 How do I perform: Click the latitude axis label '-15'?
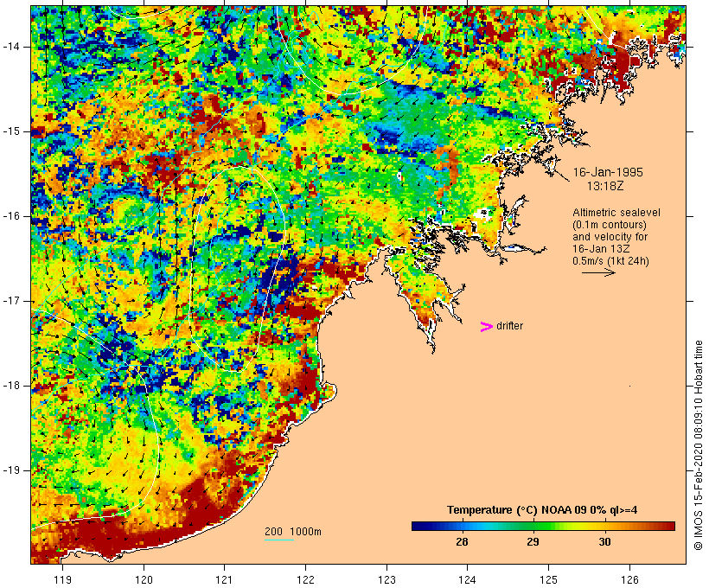(x=11, y=131)
